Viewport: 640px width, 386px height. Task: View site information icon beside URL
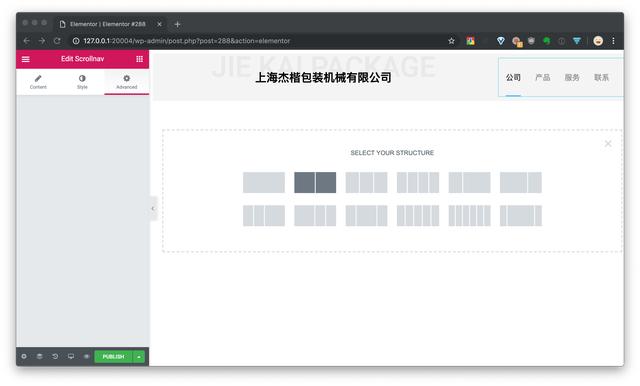point(76,41)
